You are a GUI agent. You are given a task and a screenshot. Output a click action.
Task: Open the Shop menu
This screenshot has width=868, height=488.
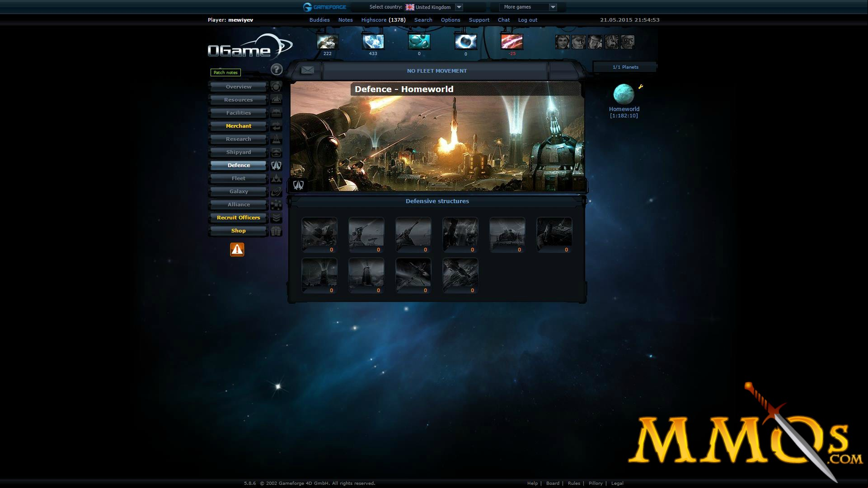coord(239,231)
